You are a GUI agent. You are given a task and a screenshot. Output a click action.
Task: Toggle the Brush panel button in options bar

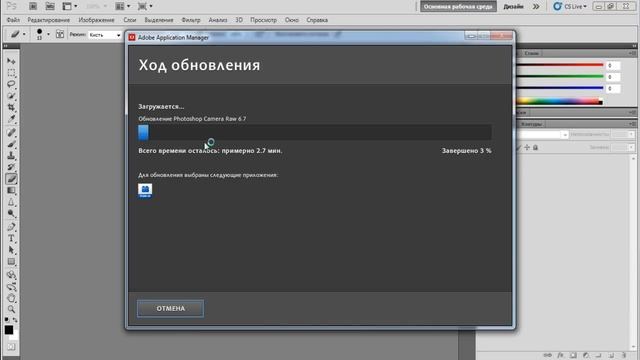point(60,34)
